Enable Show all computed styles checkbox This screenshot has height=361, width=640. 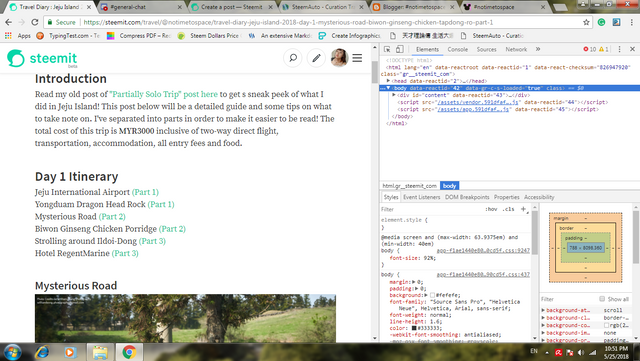click(602, 299)
